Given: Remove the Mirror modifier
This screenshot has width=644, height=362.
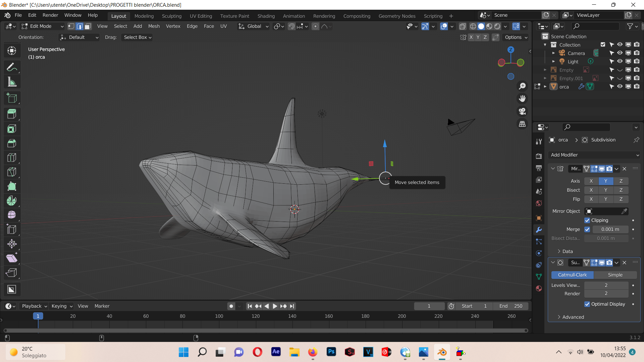Looking at the screenshot, I should [x=624, y=169].
